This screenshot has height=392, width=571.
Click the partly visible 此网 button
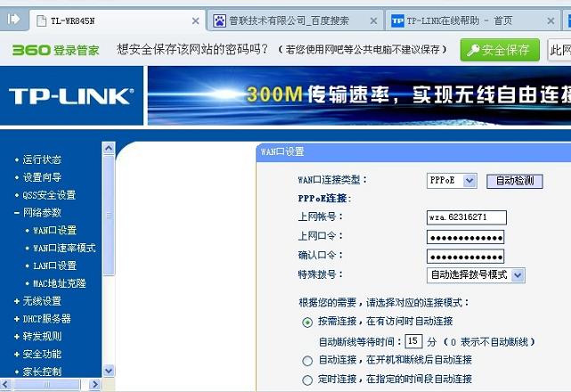(559, 50)
